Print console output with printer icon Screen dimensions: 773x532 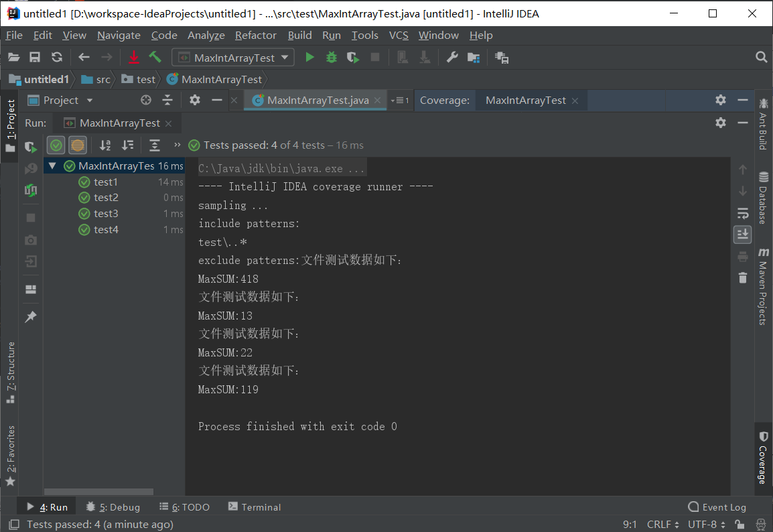pyautogui.click(x=743, y=257)
